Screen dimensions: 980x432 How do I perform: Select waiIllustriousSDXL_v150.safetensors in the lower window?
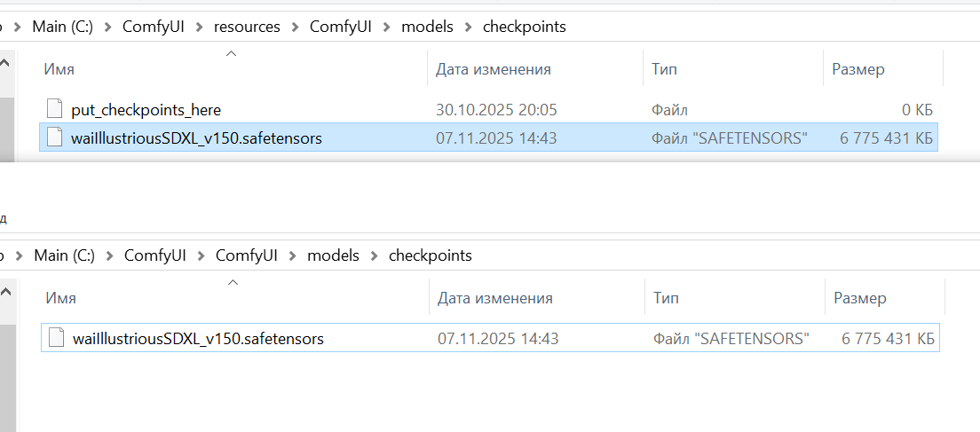(198, 338)
